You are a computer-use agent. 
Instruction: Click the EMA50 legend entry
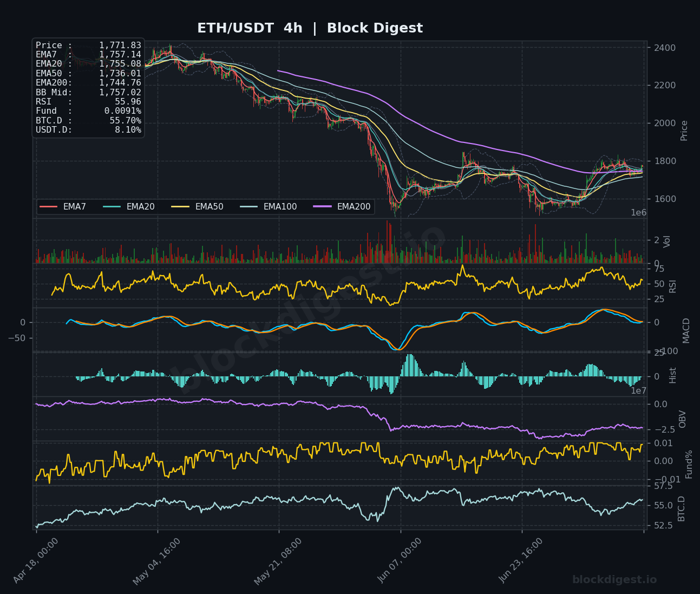[x=198, y=207]
